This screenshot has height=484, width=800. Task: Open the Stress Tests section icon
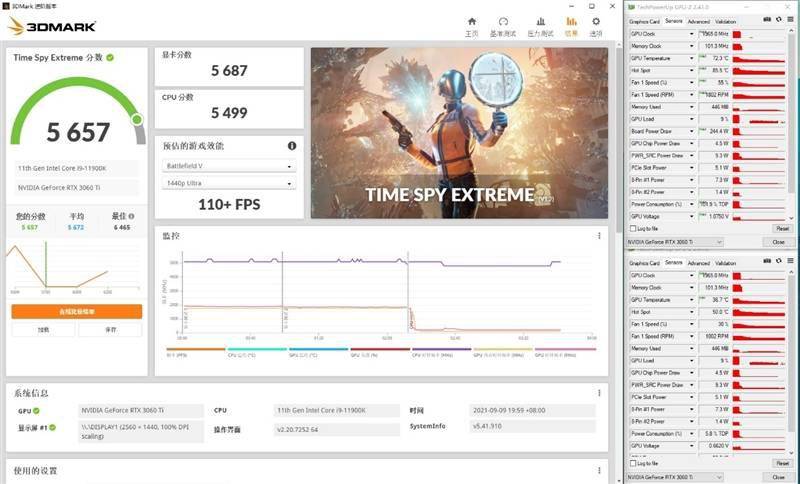[540, 22]
